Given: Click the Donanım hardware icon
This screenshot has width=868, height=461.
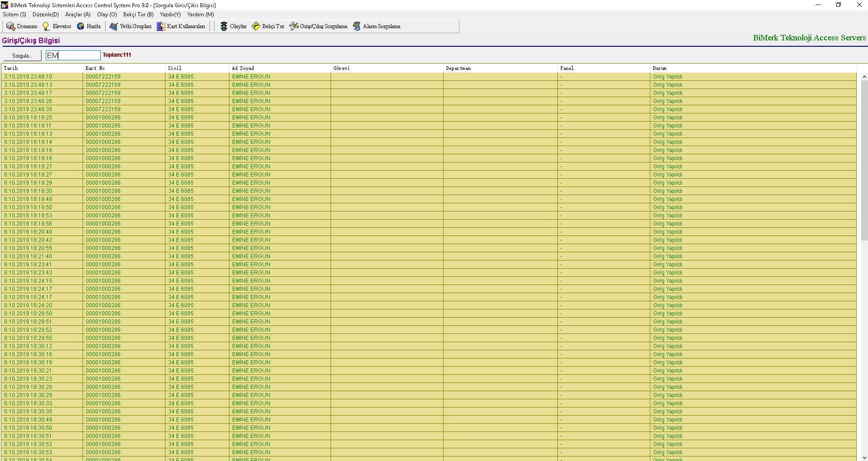Looking at the screenshot, I should coord(11,26).
